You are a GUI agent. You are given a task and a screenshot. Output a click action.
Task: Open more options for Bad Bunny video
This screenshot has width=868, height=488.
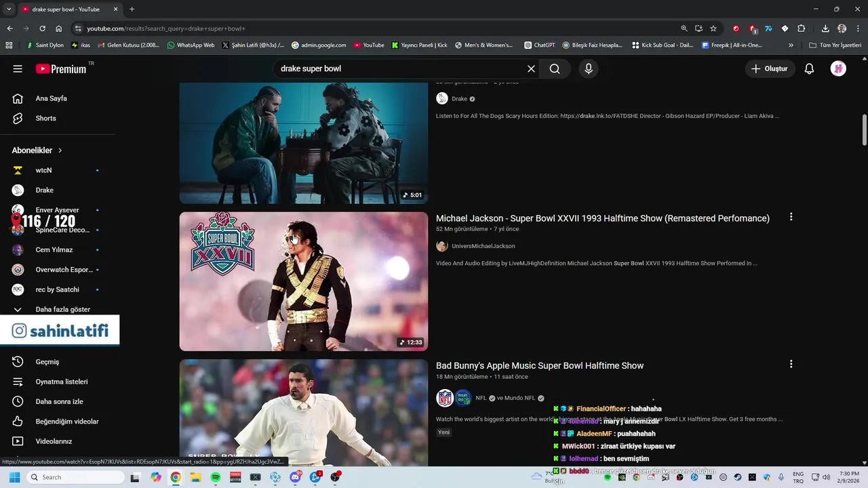click(x=791, y=364)
